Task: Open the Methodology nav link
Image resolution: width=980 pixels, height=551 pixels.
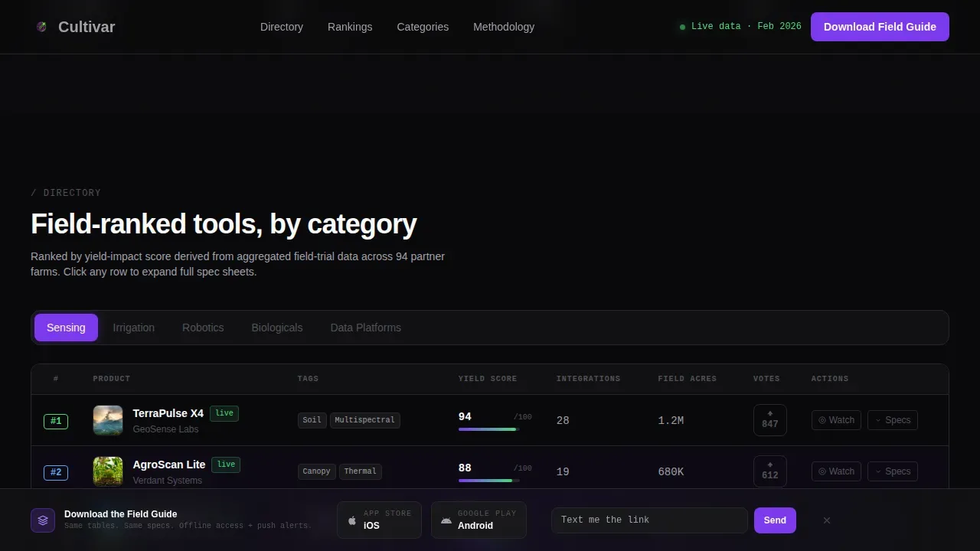Action: click(504, 27)
